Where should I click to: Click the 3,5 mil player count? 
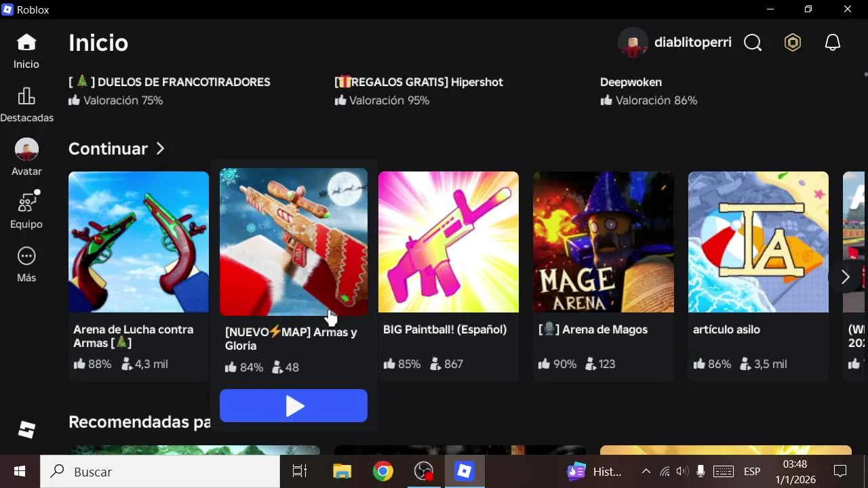pos(763,364)
